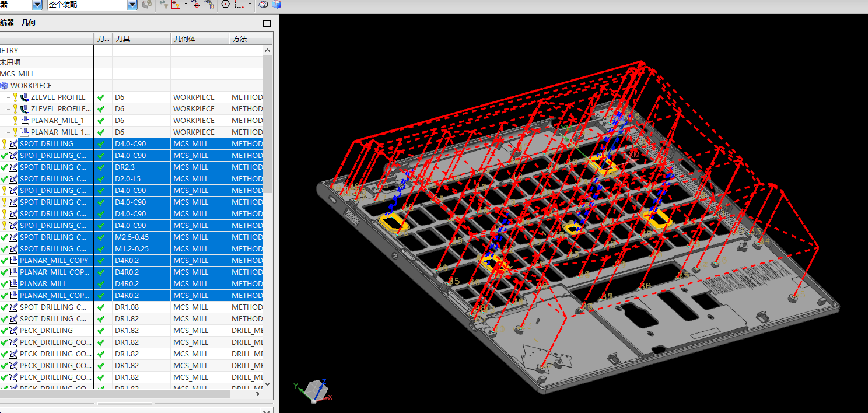Click the toolpath checkmark in the DR2.3 row
This screenshot has height=413, width=868.
[101, 167]
